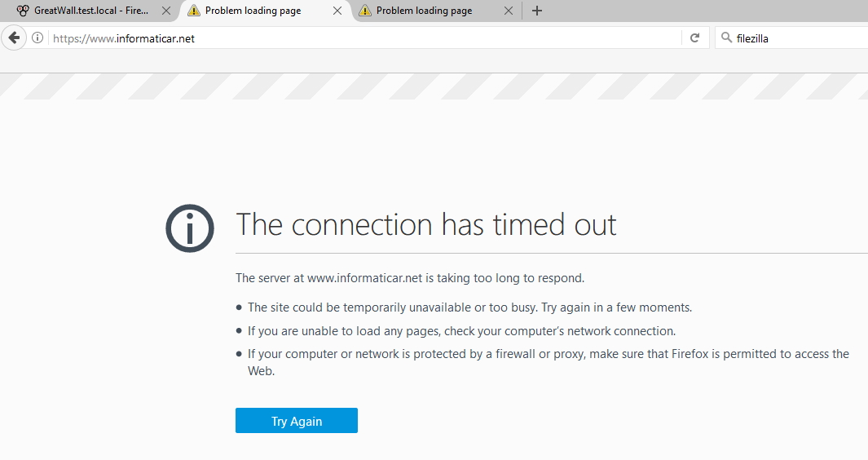Click bullet about firewall or proxy
868x460 pixels.
click(548, 362)
